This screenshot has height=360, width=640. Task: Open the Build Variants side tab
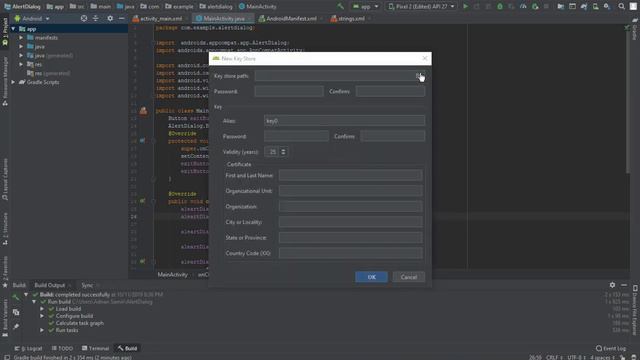click(x=5, y=317)
